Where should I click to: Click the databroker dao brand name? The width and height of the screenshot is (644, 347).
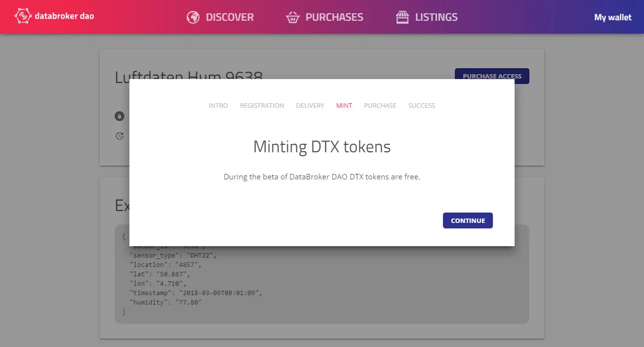(64, 16)
